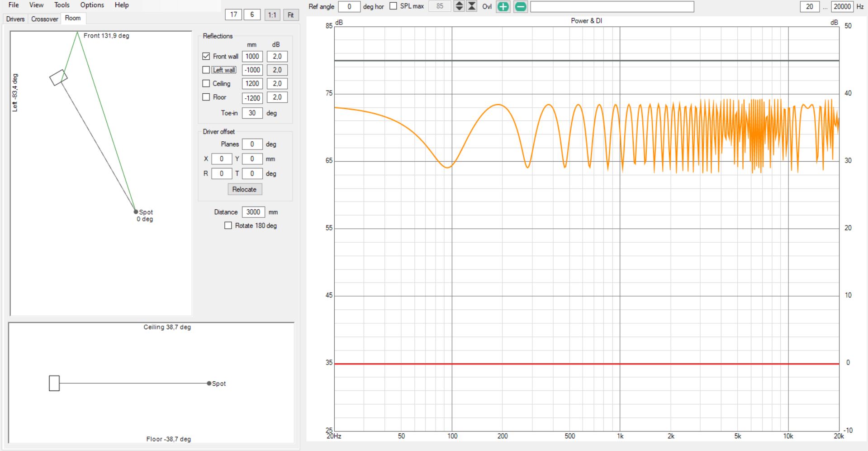The width and height of the screenshot is (868, 451).
Task: Enable the Left wall reflection checkbox
Action: point(206,70)
